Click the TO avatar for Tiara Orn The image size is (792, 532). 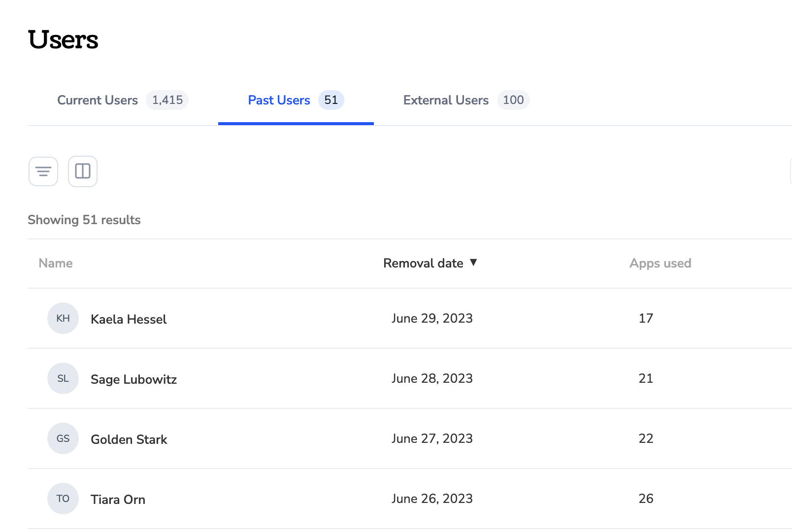click(x=63, y=499)
